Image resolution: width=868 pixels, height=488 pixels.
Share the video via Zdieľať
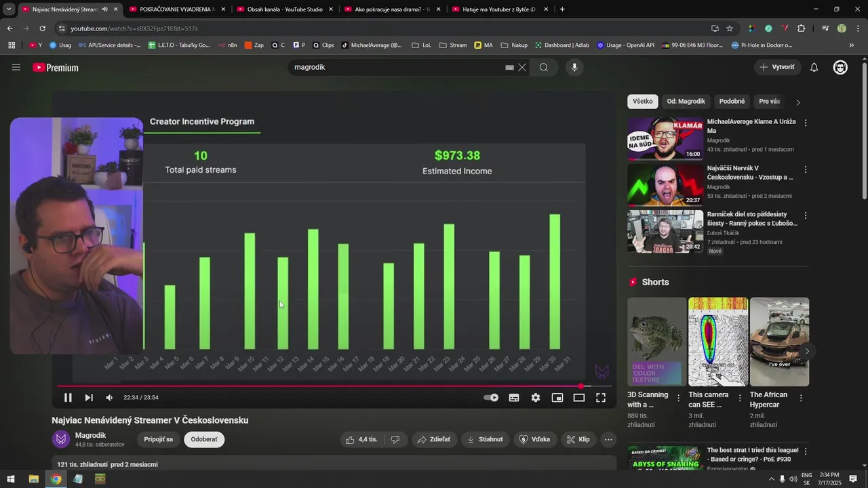click(434, 439)
